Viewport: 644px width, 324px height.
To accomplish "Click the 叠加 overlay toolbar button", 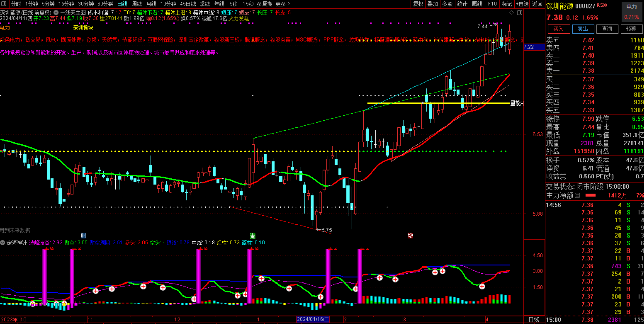I will pyautogui.click(x=433, y=4).
